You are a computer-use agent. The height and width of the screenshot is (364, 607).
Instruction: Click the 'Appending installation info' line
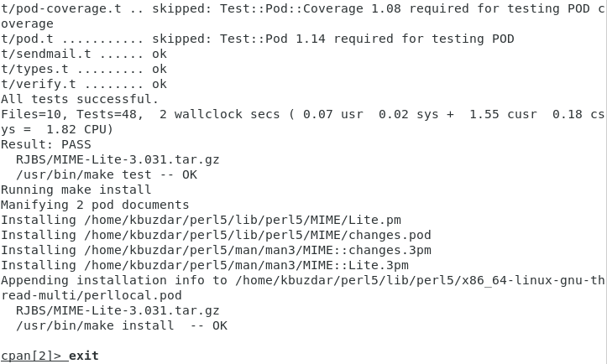click(x=302, y=280)
